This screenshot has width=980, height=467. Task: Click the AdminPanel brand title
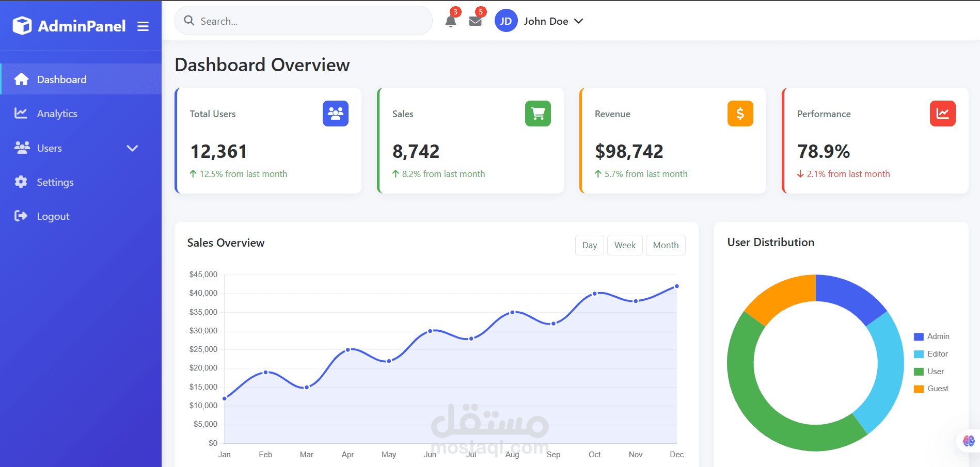pyautogui.click(x=82, y=26)
